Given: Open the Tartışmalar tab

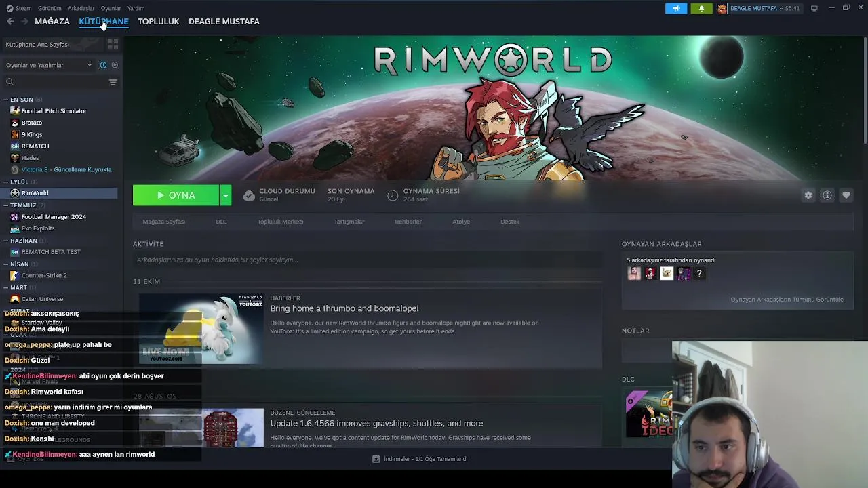Looking at the screenshot, I should click(349, 222).
